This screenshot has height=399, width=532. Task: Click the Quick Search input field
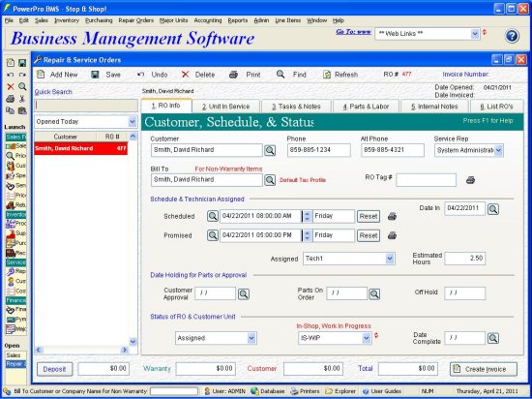[86, 106]
